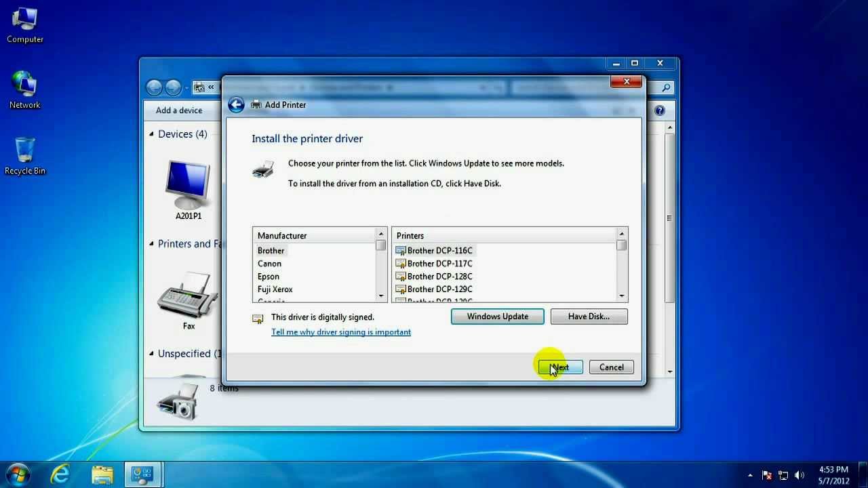
Task: Click the search magnifier in Devices window
Action: tap(666, 87)
